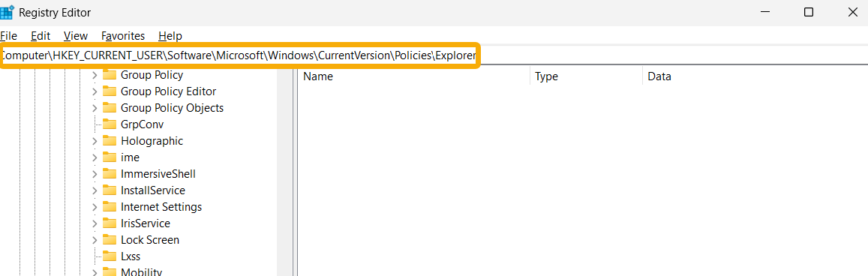Select the Group Policy Objects key label
The width and height of the screenshot is (868, 276).
(x=172, y=108)
